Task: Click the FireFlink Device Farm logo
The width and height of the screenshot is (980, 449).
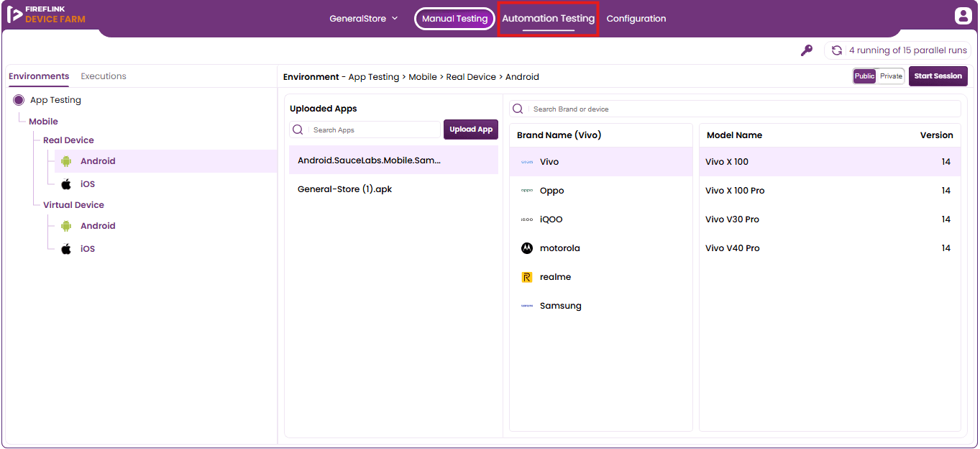Action: tap(46, 14)
